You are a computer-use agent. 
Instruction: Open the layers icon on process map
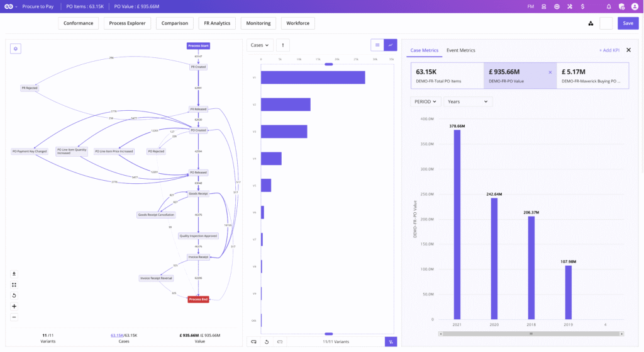[x=16, y=48]
